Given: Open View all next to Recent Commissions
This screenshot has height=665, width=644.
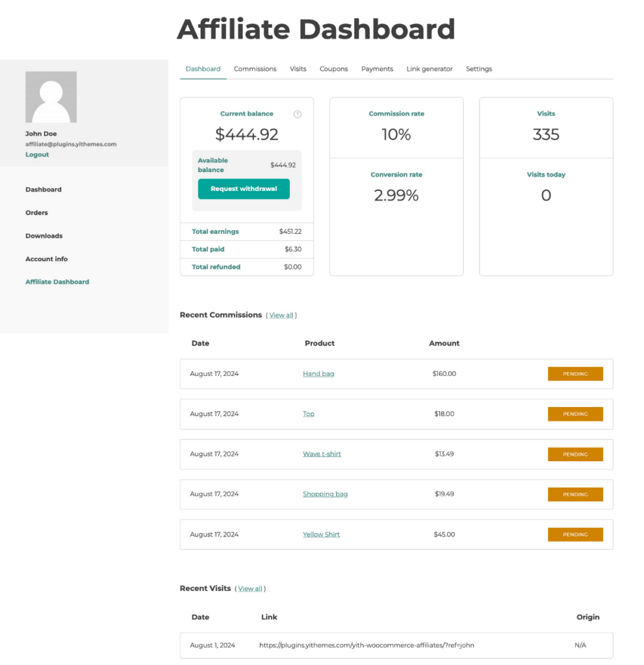Looking at the screenshot, I should [x=281, y=315].
